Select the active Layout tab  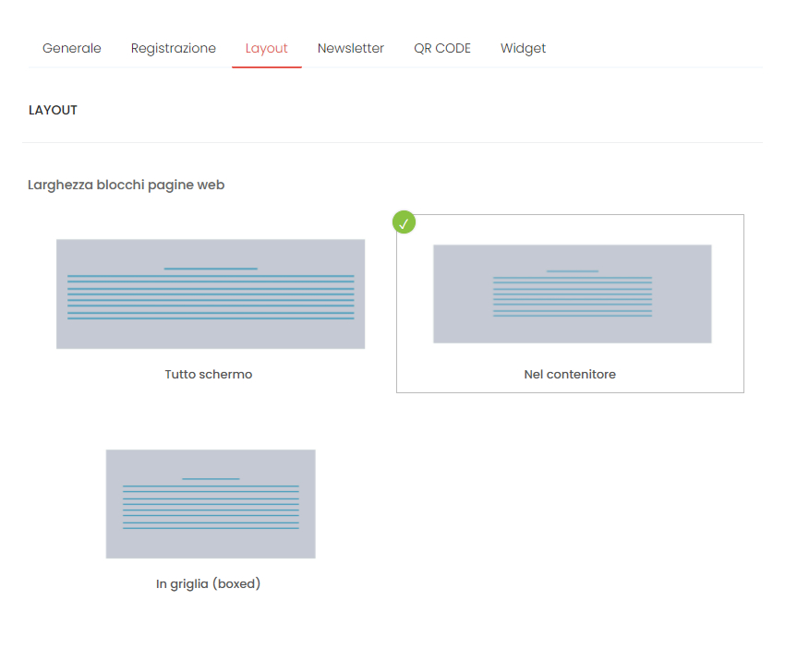pyautogui.click(x=267, y=48)
